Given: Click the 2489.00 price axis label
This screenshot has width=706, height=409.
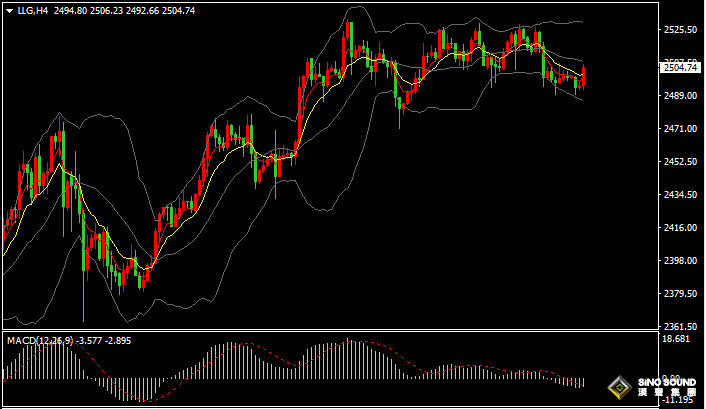Looking at the screenshot, I should 680,96.
